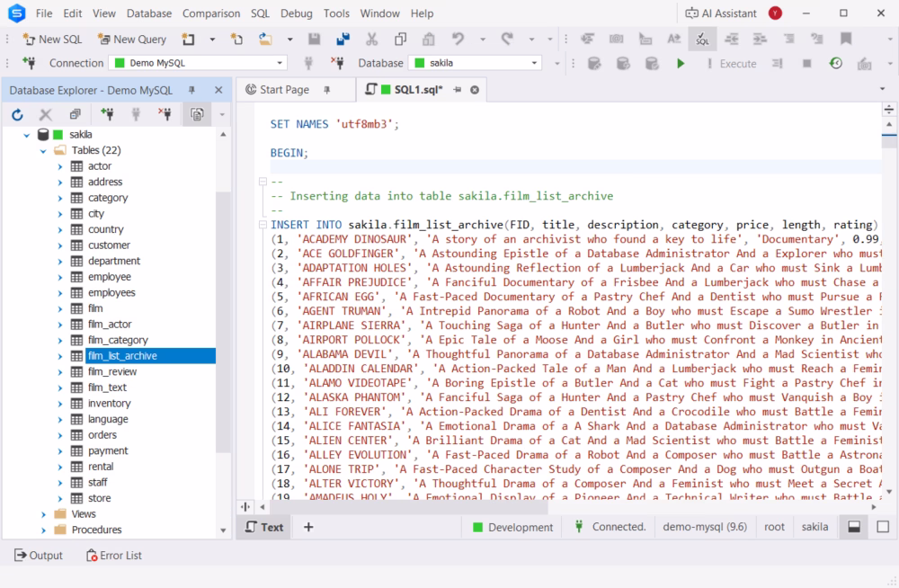Screen dimensions: 899x588
Task: Click the bookmark icon in toolbar
Action: (846, 39)
